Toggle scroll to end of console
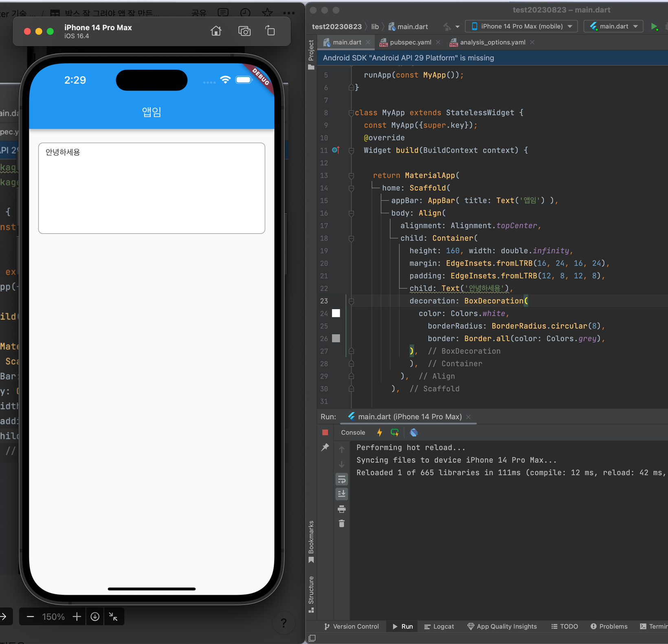668x644 pixels. (342, 494)
